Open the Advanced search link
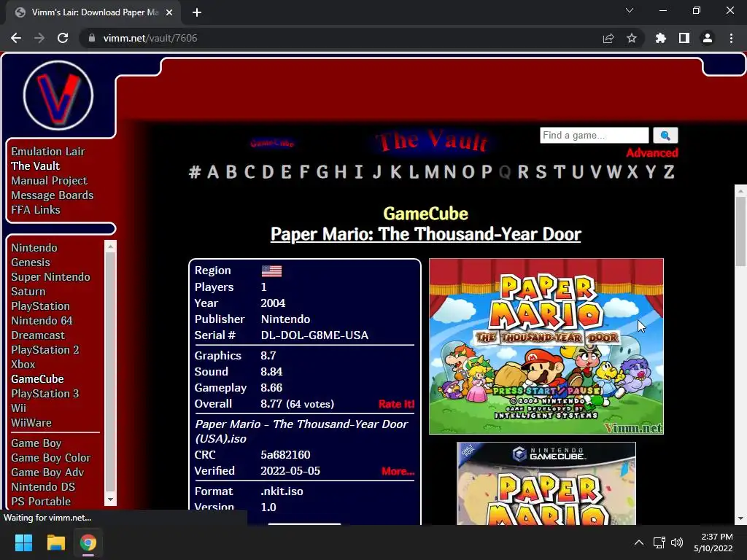The width and height of the screenshot is (747, 560). (651, 153)
